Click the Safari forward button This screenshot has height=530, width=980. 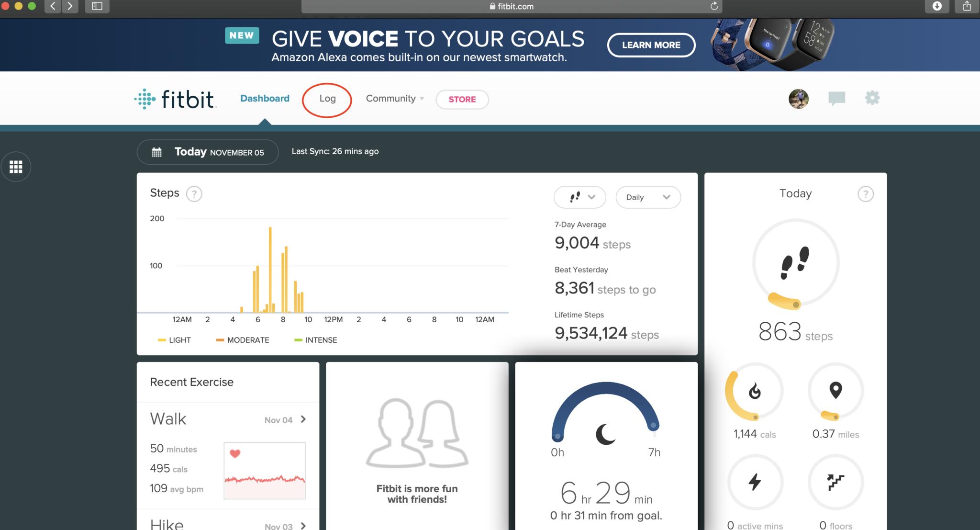70,6
